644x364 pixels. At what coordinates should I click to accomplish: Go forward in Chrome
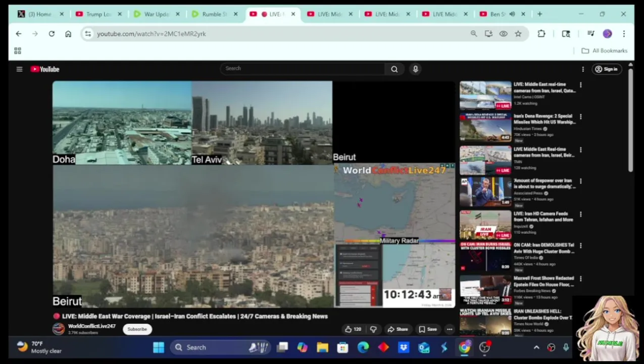click(35, 34)
